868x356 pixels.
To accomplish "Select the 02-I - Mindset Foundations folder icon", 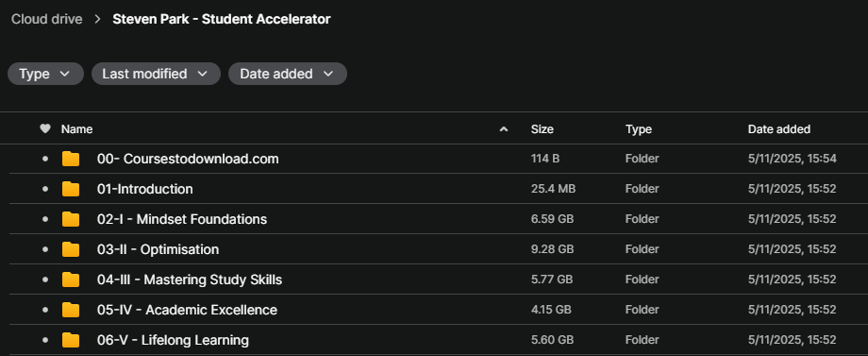I will click(x=71, y=219).
